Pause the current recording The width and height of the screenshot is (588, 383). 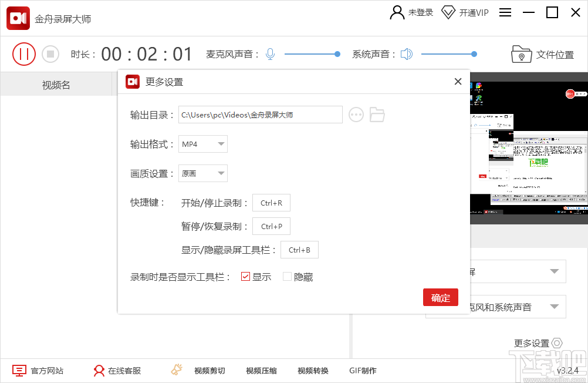[24, 53]
